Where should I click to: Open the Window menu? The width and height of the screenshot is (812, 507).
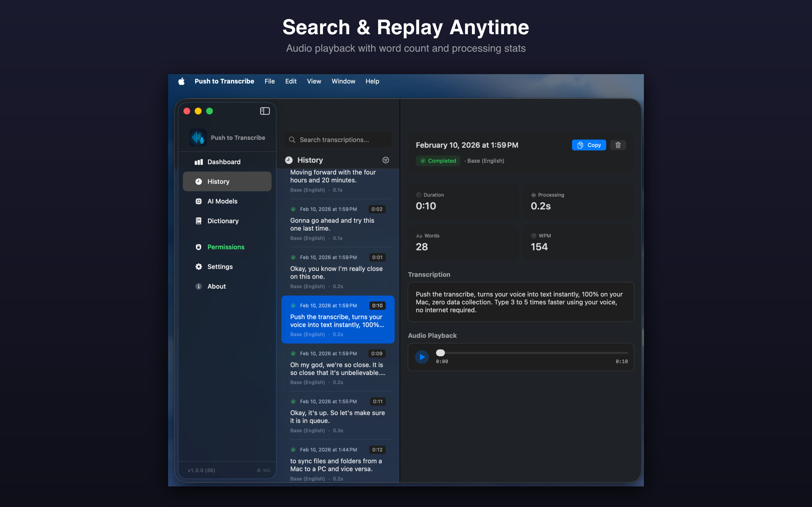(x=343, y=81)
